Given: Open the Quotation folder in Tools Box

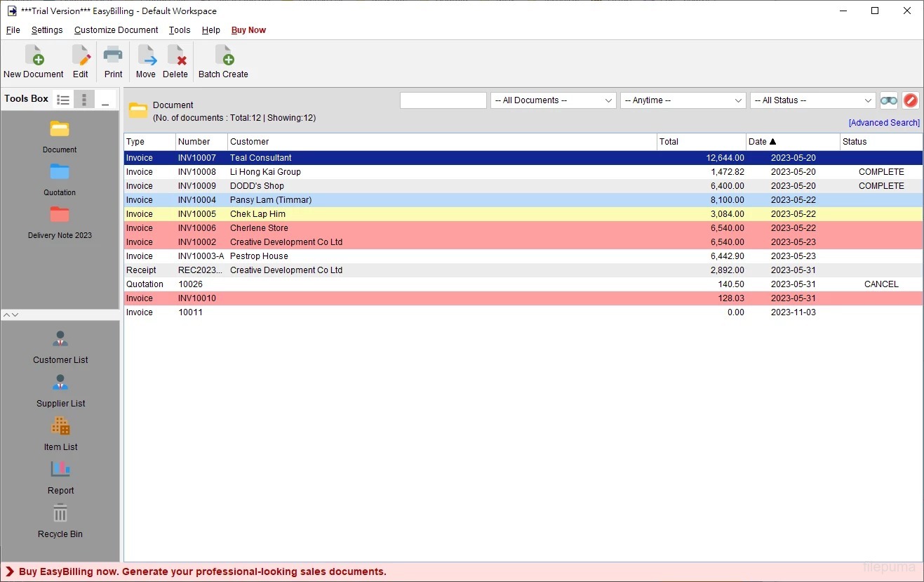Looking at the screenshot, I should (60, 173).
